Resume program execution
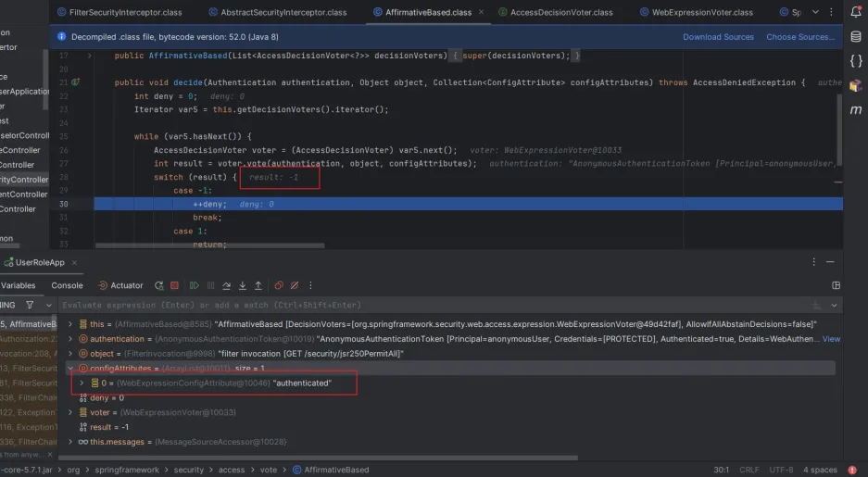 click(195, 285)
